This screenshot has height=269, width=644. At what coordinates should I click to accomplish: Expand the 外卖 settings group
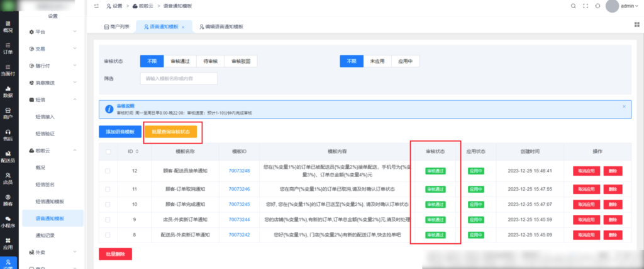click(53, 252)
